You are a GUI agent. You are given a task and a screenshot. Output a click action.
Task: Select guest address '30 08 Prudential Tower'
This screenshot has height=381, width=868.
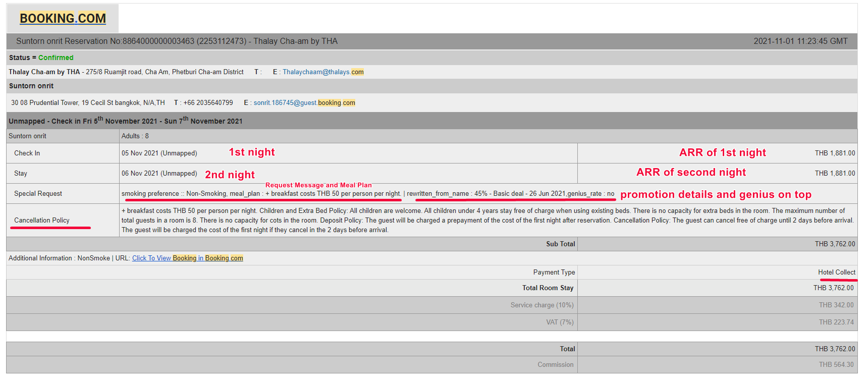(45, 103)
